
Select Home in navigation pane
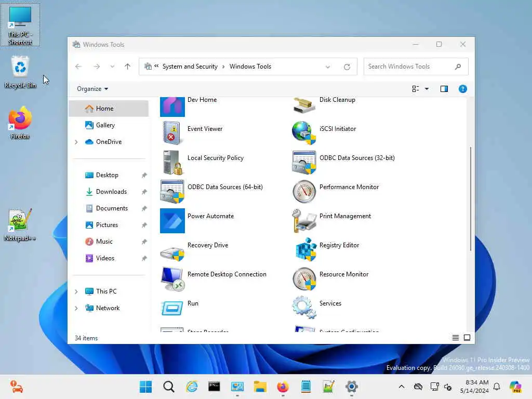coord(109,109)
